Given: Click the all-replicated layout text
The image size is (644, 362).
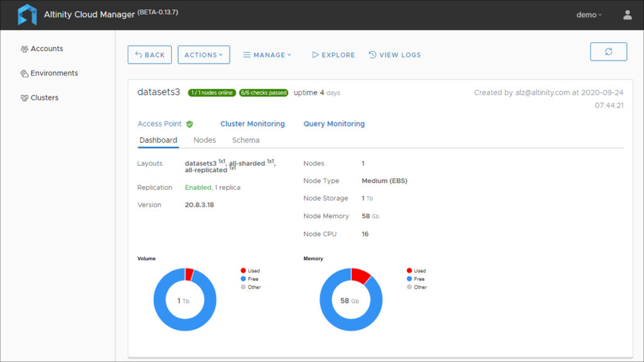Looking at the screenshot, I should coord(206,170).
